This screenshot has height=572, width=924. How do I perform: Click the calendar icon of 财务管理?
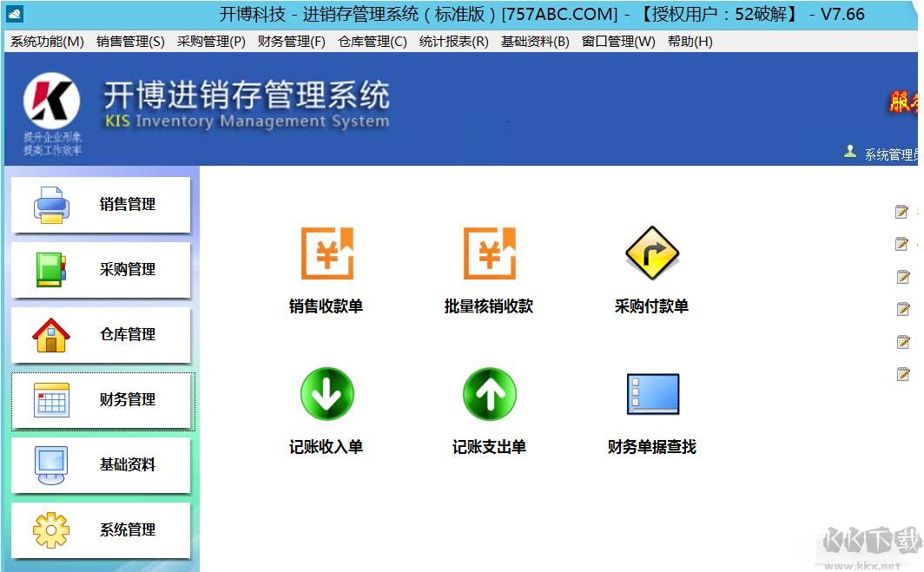(x=51, y=400)
